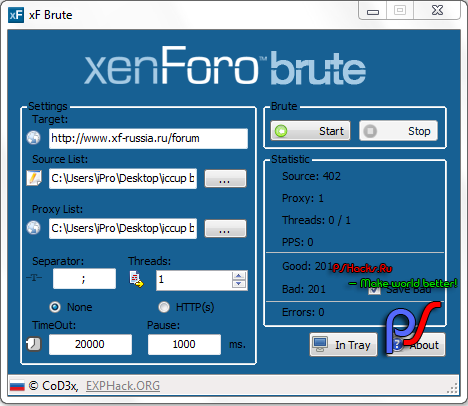Click the Stop button
Image resolution: width=468 pixels, height=406 pixels.
click(398, 131)
